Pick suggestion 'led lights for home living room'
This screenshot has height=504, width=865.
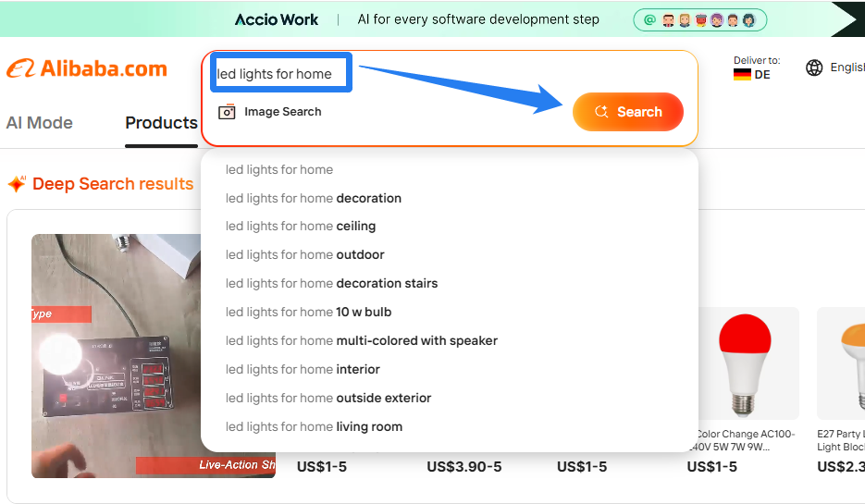pos(314,427)
